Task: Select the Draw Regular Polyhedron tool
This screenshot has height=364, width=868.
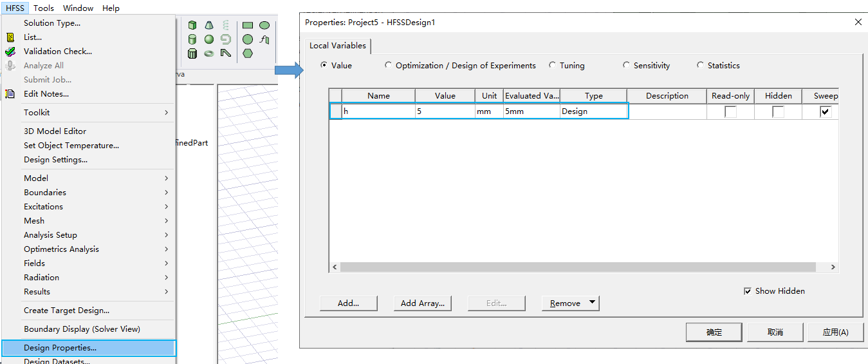Action: (192, 53)
